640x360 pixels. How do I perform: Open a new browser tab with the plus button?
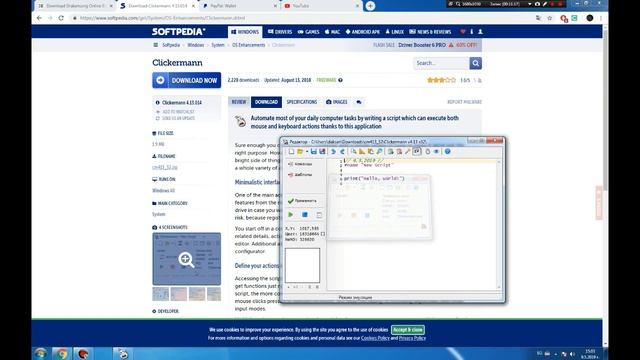coord(370,6)
